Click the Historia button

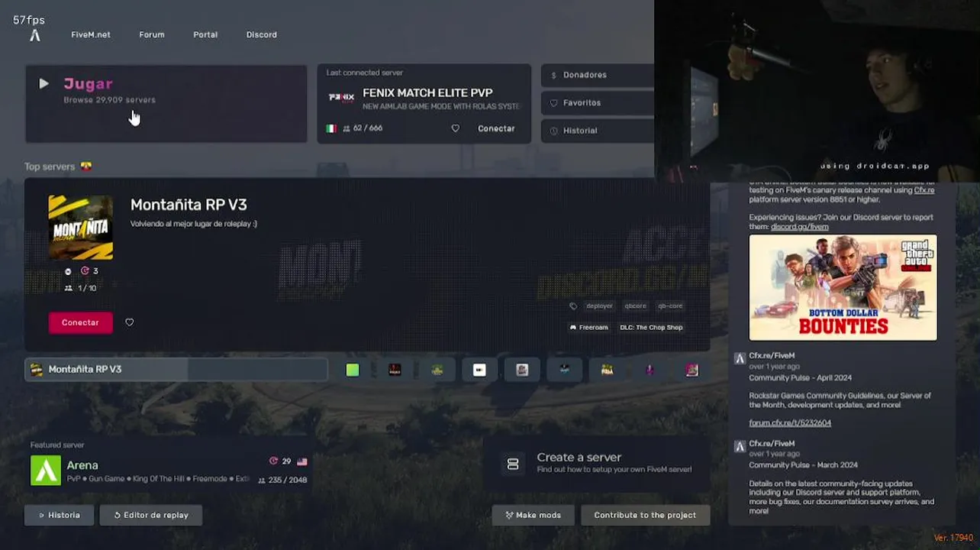coord(60,515)
